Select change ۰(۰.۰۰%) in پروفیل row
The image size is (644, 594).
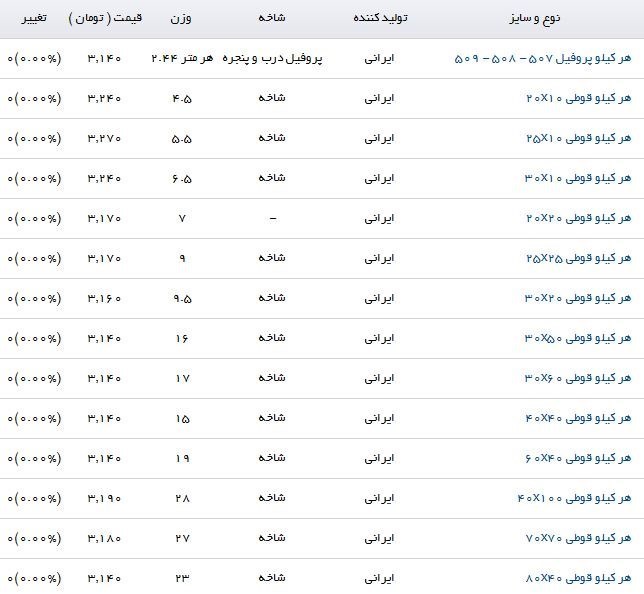[x=34, y=59]
